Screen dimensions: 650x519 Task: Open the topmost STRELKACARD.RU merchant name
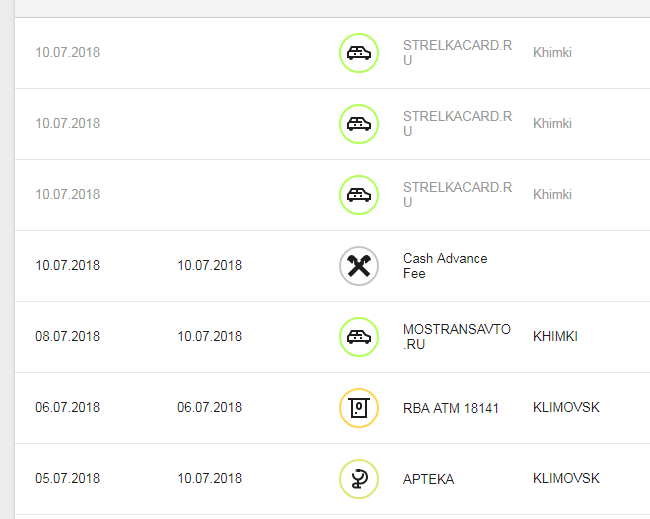point(457,53)
